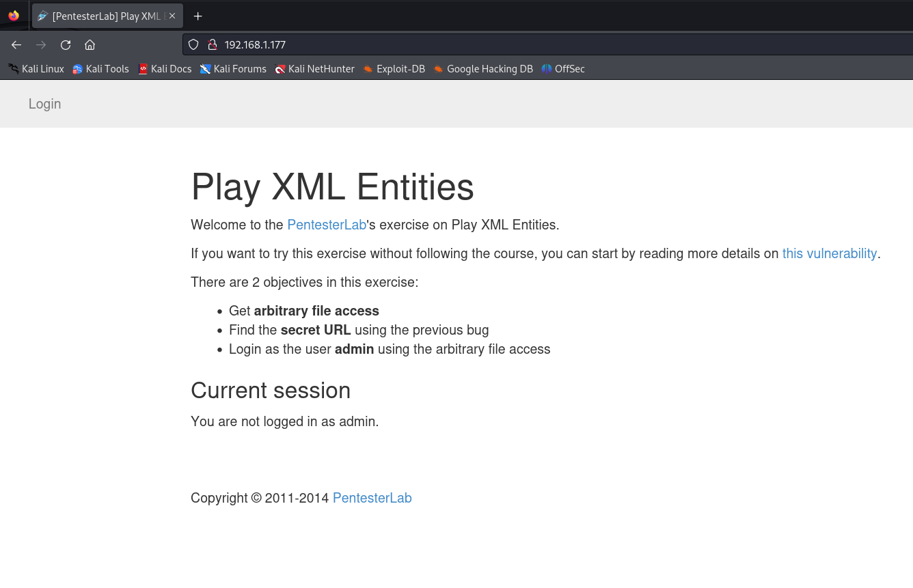This screenshot has height=588, width=913.
Task: Open the Google Hacking DB bookmark
Action: (483, 69)
